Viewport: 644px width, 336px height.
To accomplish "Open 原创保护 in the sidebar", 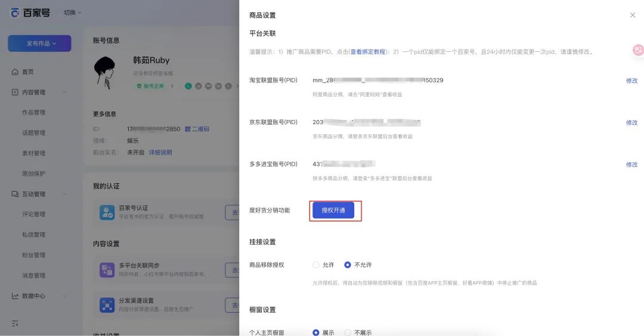I will tap(33, 174).
